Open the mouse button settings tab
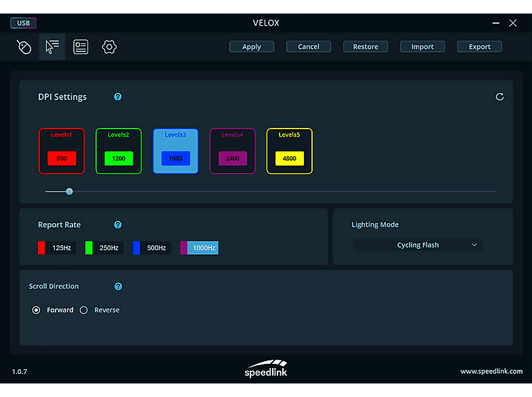 click(24, 47)
